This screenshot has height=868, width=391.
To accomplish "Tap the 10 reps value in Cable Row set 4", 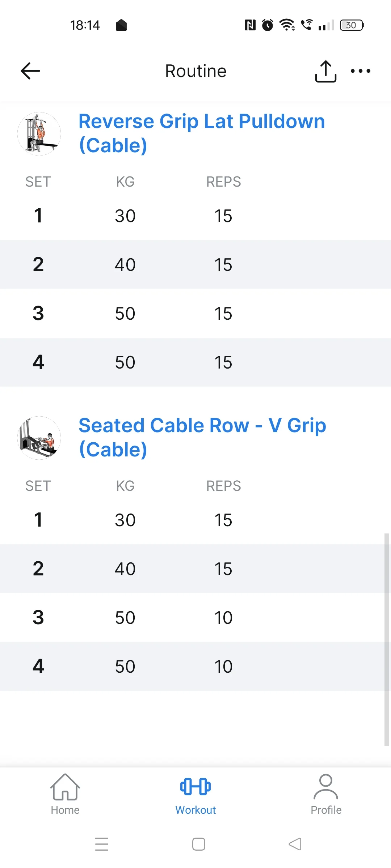I will 223,667.
